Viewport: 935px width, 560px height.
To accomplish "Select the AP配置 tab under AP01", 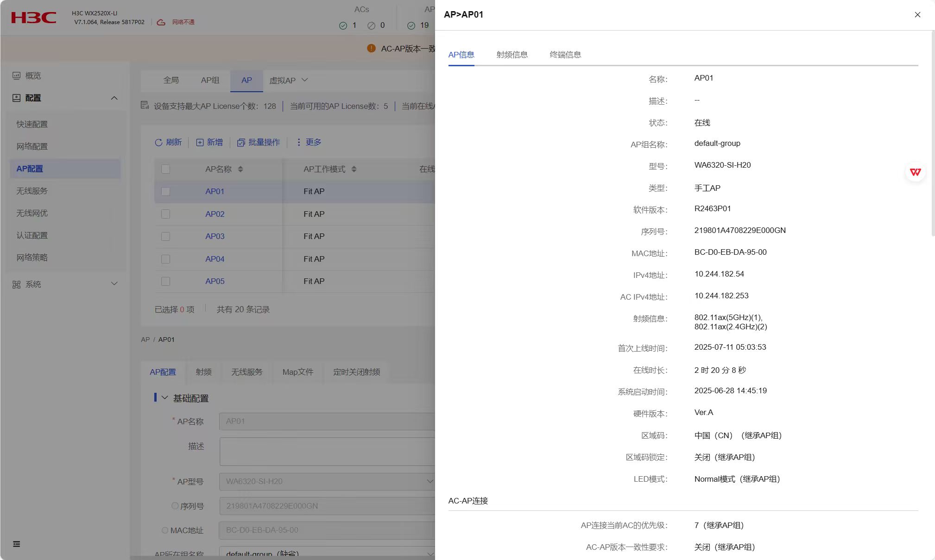I will (x=163, y=372).
